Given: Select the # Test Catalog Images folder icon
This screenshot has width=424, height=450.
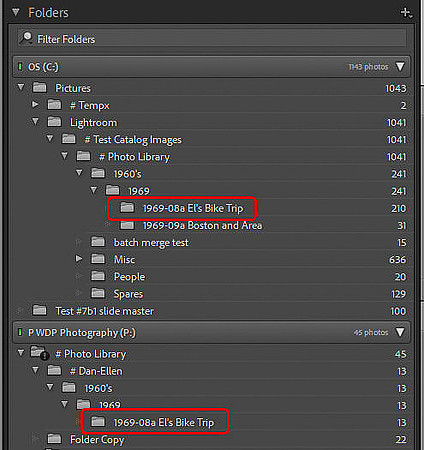Looking at the screenshot, I should coord(69,139).
